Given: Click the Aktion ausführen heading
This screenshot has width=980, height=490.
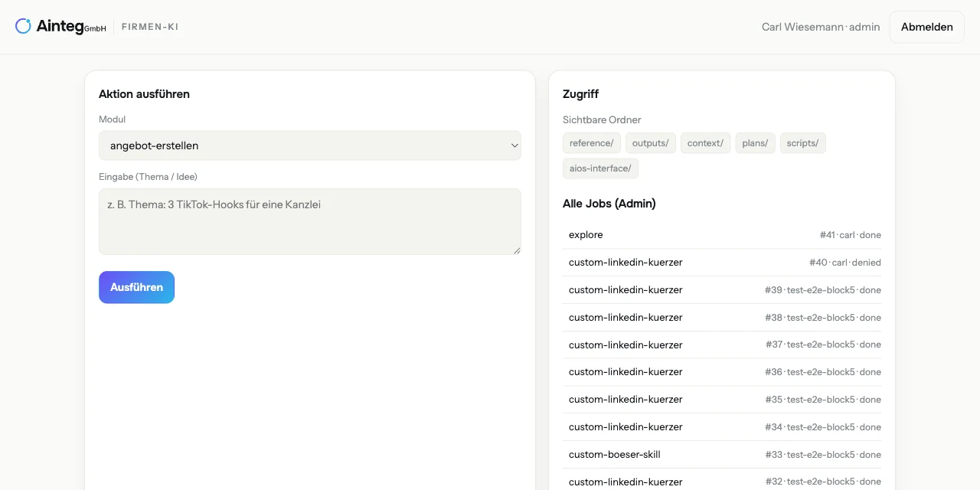Looking at the screenshot, I should (x=144, y=94).
